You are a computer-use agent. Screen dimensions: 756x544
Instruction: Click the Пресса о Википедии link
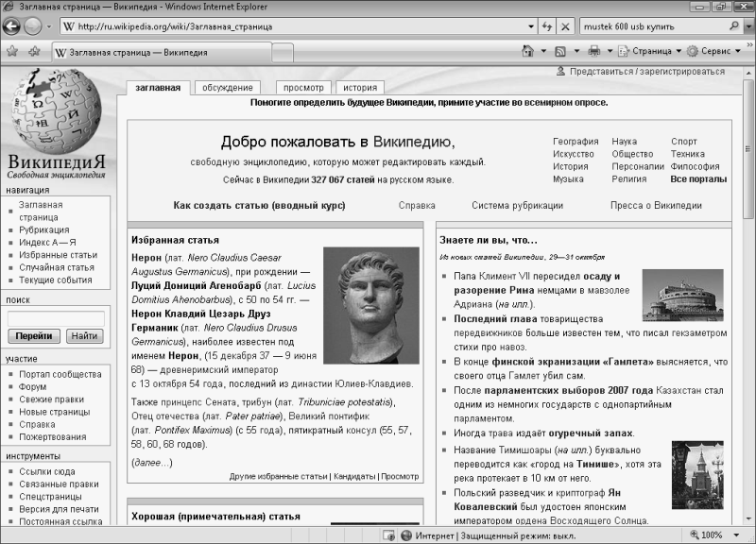click(656, 205)
